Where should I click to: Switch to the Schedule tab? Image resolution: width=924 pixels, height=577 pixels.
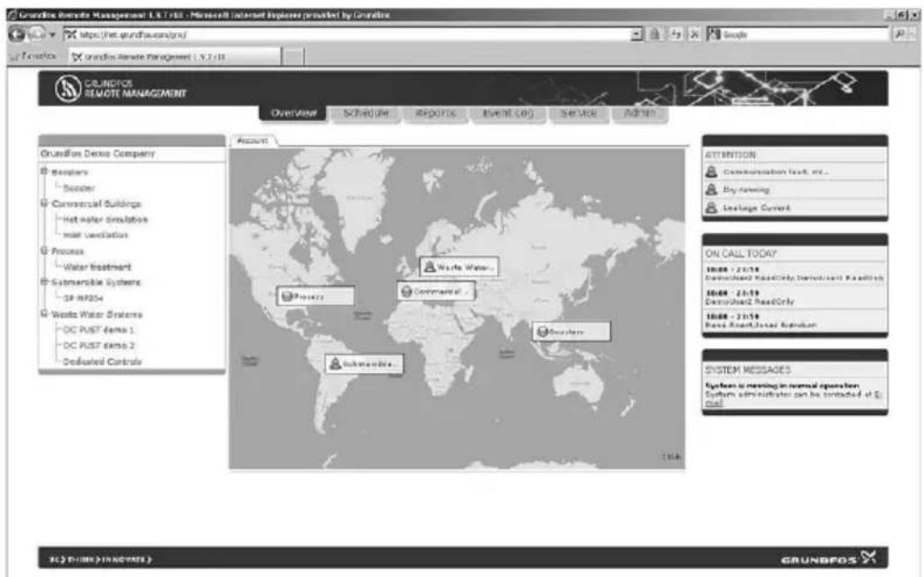click(x=366, y=113)
